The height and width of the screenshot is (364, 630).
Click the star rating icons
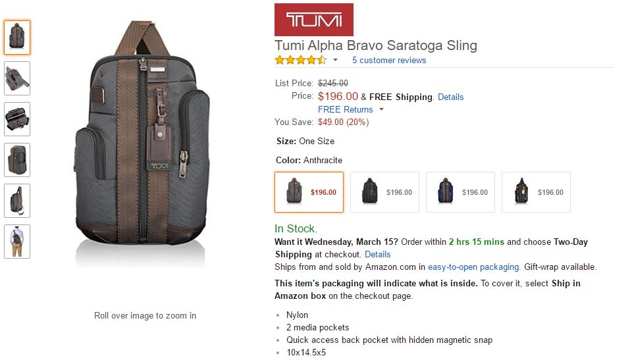(x=300, y=60)
